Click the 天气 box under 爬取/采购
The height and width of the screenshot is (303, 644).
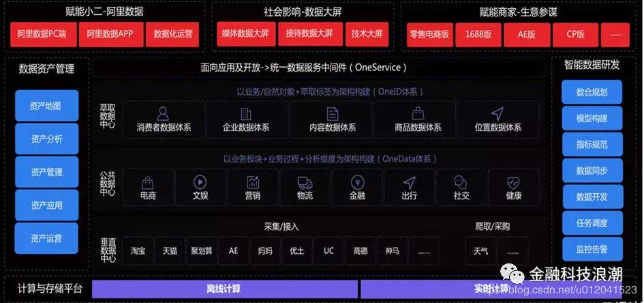tap(480, 250)
